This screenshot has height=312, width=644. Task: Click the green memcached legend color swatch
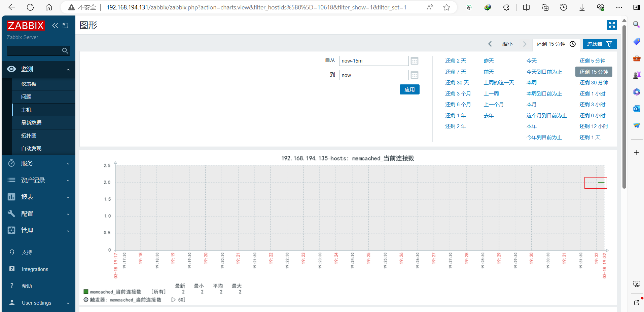click(x=86, y=292)
